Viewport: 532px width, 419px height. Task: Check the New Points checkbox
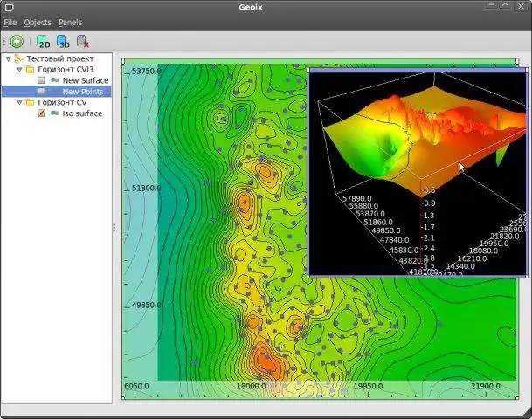tap(41, 92)
